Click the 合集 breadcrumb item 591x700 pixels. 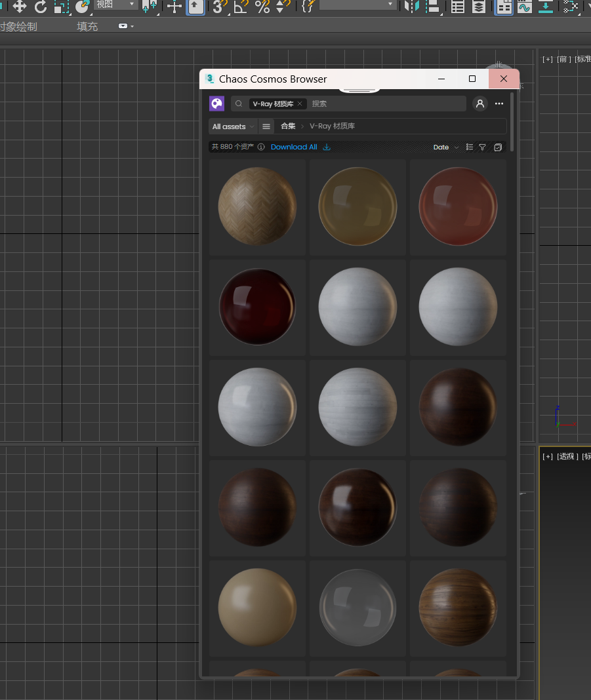click(287, 126)
